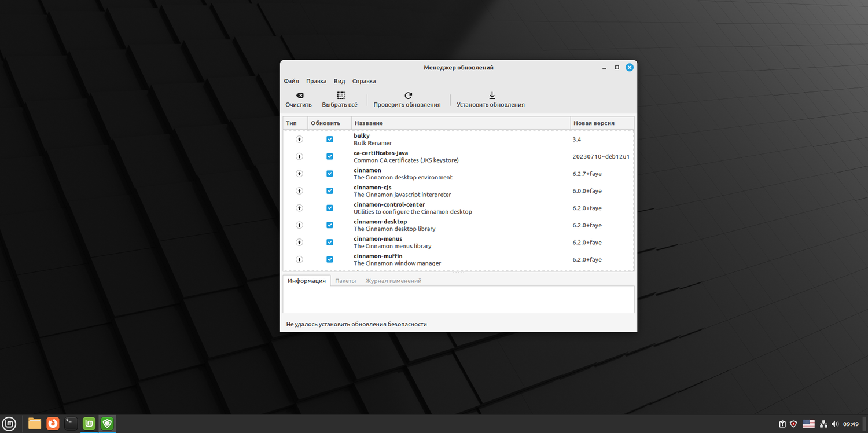Sort by the Новая версия column header
This screenshot has height=433, width=868.
click(x=602, y=123)
